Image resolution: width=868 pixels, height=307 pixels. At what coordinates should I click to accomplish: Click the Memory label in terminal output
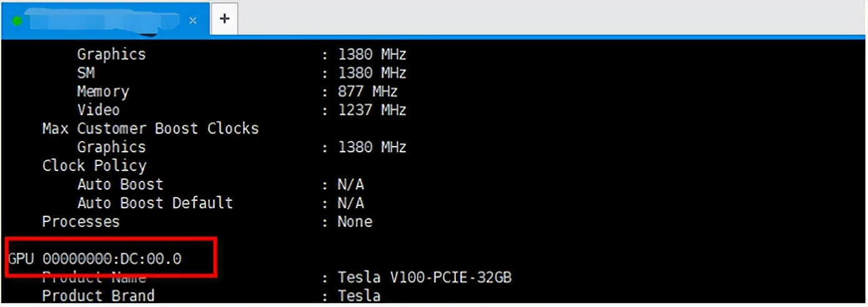(x=103, y=92)
